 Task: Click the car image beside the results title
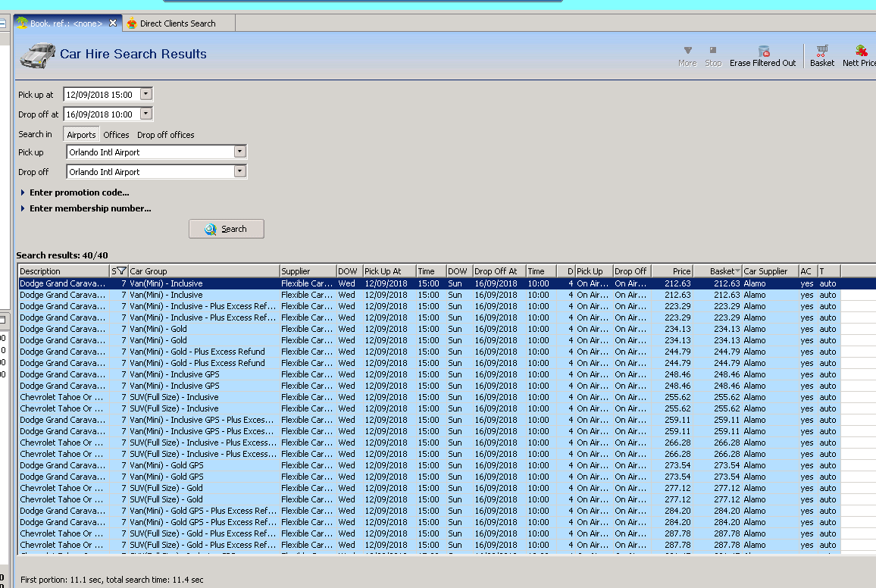pos(37,55)
